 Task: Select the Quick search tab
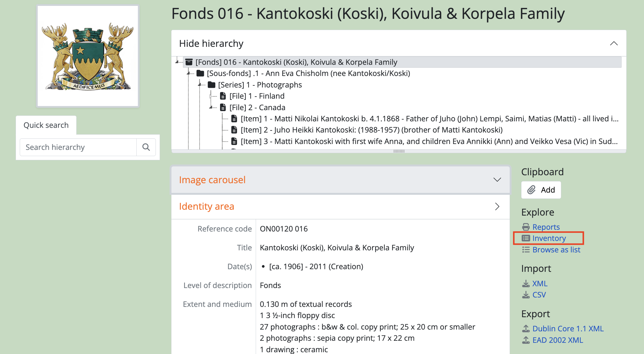click(x=46, y=125)
